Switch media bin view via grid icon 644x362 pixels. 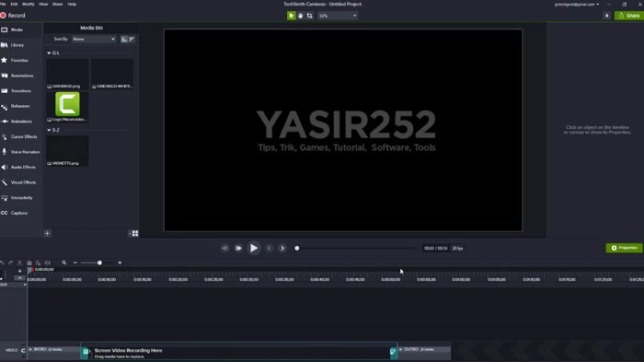(134, 233)
